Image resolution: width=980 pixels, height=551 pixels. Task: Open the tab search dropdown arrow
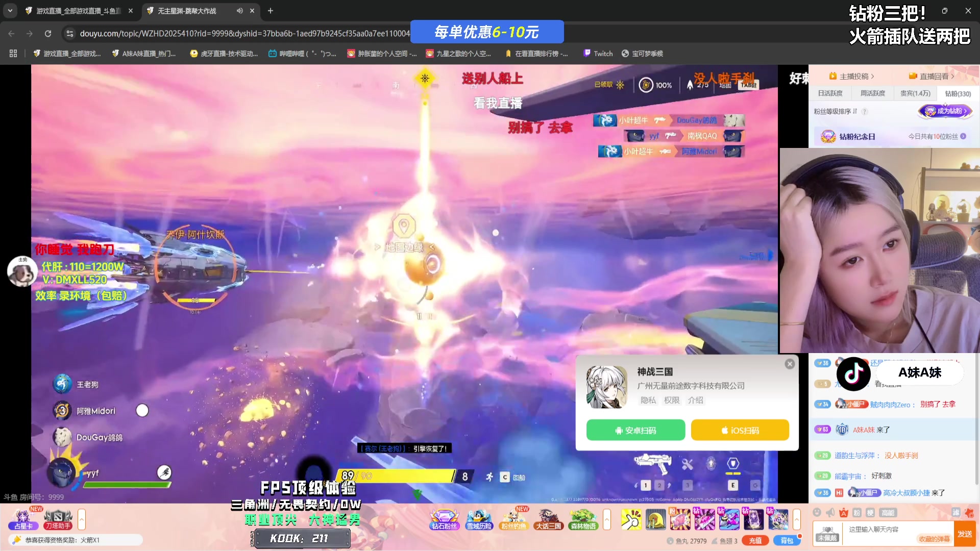10,10
